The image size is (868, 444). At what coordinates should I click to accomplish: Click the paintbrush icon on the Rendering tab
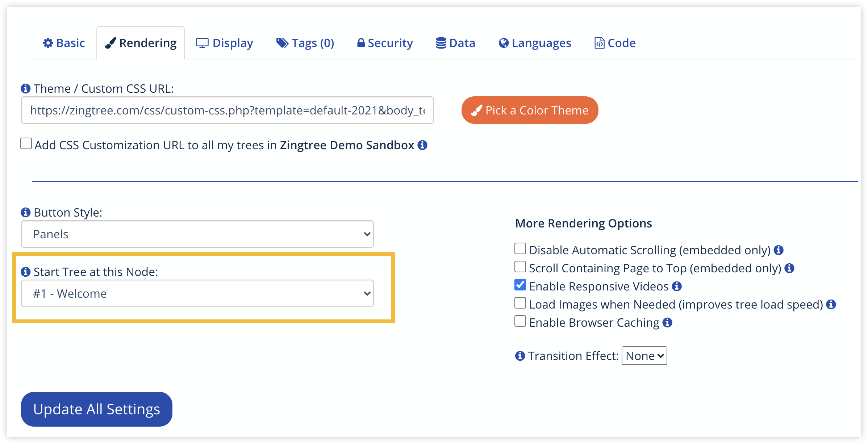pos(110,42)
